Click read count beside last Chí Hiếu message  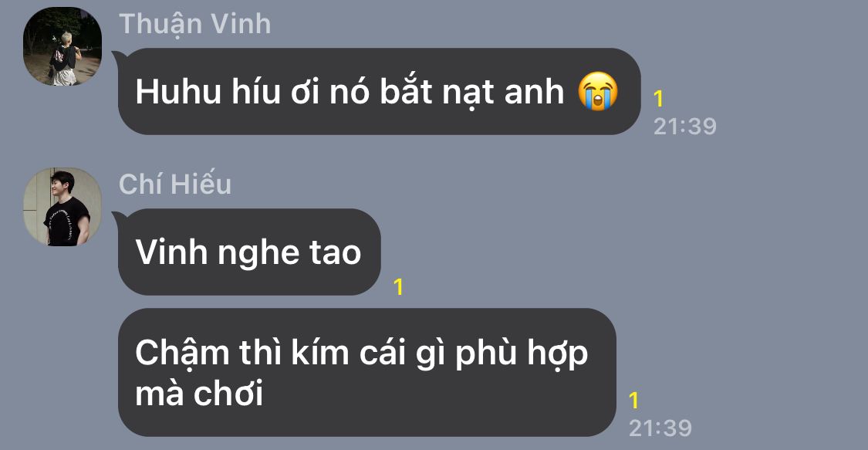634,401
